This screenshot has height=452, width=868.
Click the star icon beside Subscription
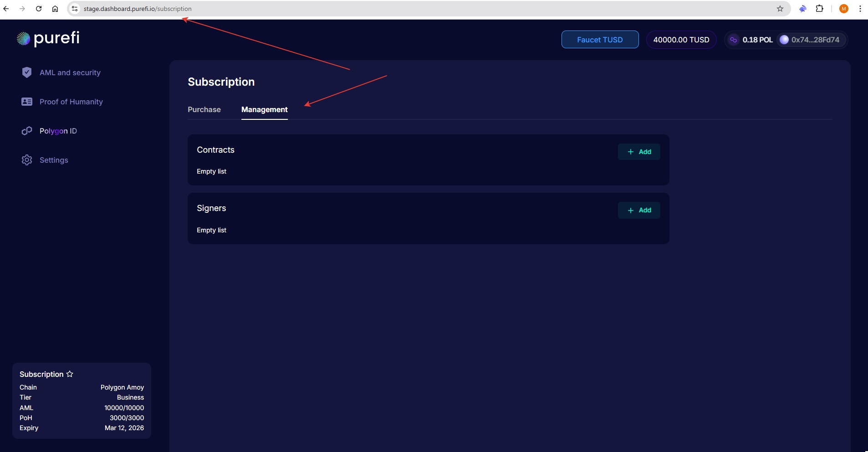pos(70,374)
